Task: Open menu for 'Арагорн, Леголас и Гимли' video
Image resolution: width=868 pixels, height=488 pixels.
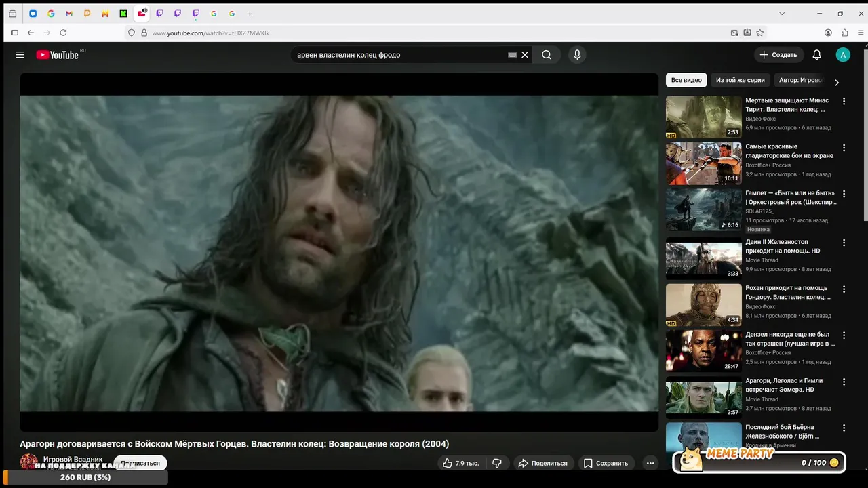Action: click(x=844, y=382)
